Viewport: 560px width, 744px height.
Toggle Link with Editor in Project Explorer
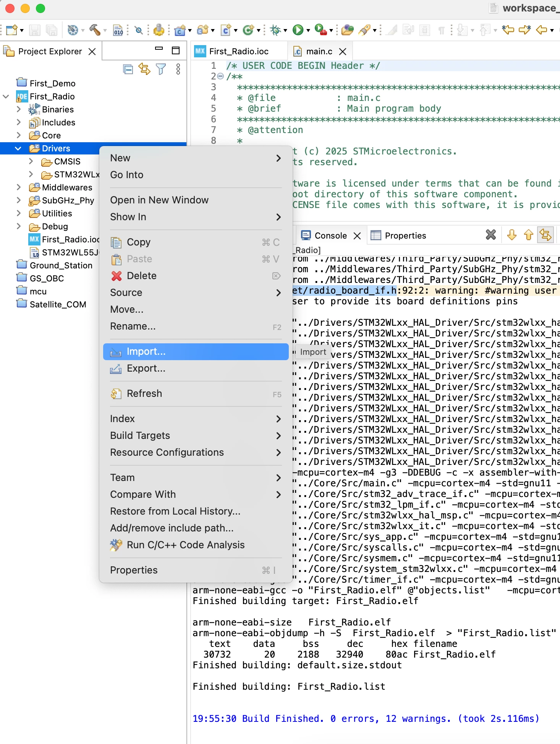[x=144, y=69]
